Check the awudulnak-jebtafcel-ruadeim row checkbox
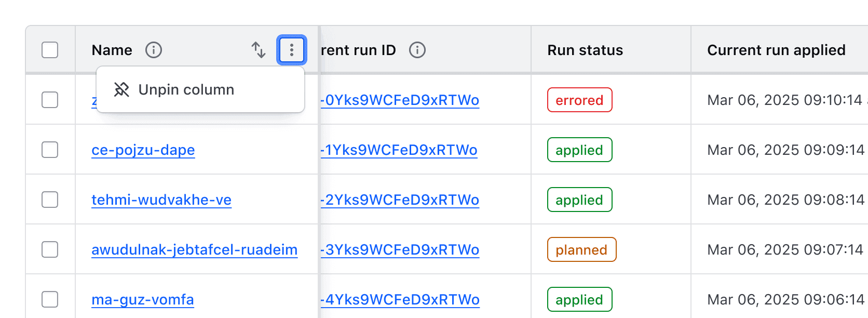This screenshot has width=868, height=318. click(50, 249)
